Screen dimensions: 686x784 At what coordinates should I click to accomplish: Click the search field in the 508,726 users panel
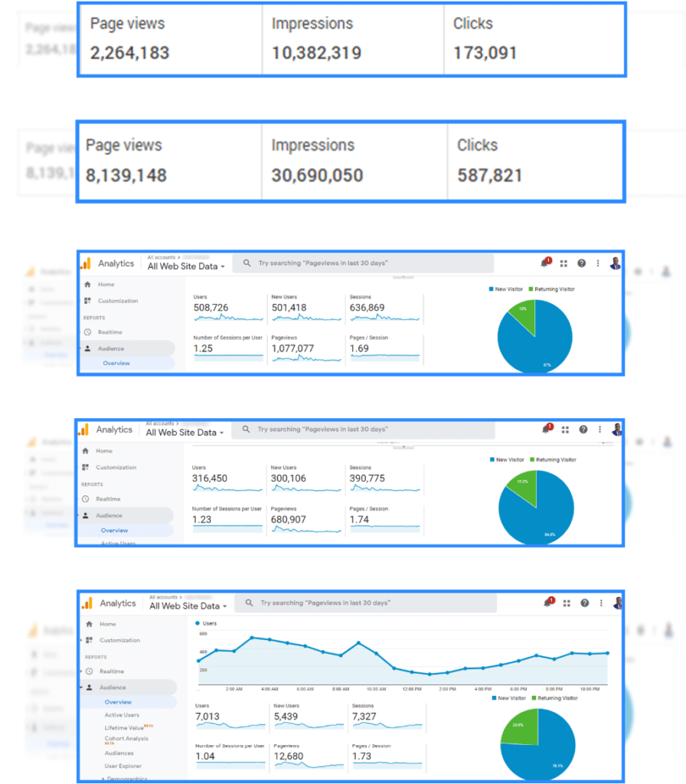pyautogui.click(x=364, y=263)
